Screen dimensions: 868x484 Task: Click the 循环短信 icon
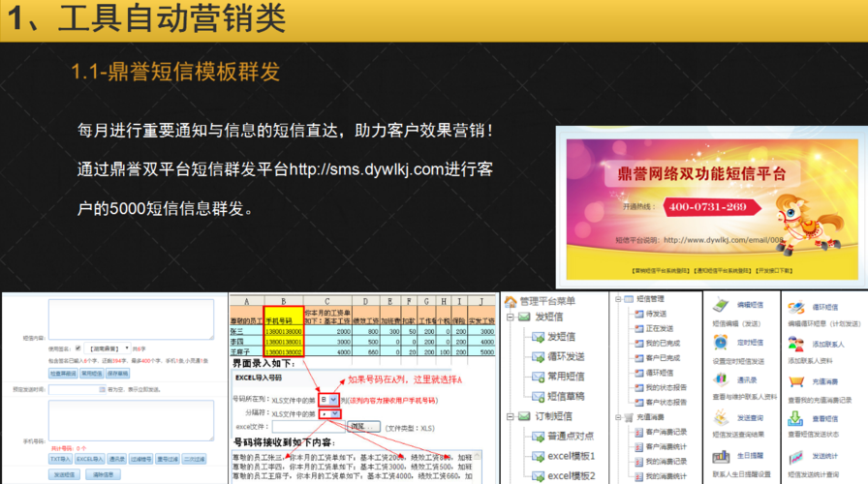click(796, 307)
